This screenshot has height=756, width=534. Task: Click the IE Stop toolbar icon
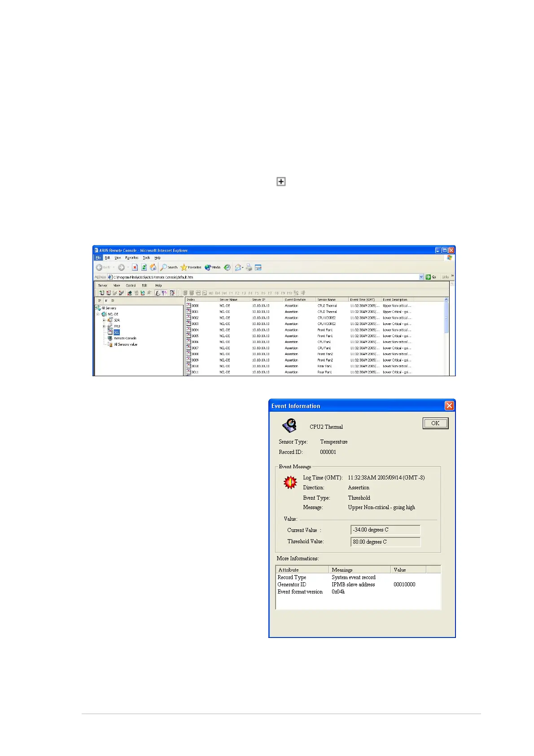[135, 267]
